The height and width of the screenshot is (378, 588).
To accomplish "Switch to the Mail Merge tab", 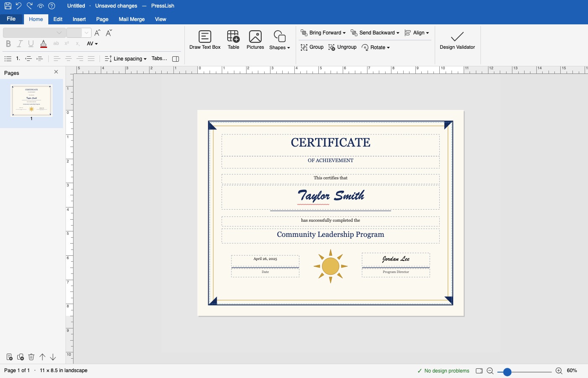I will (x=131, y=19).
